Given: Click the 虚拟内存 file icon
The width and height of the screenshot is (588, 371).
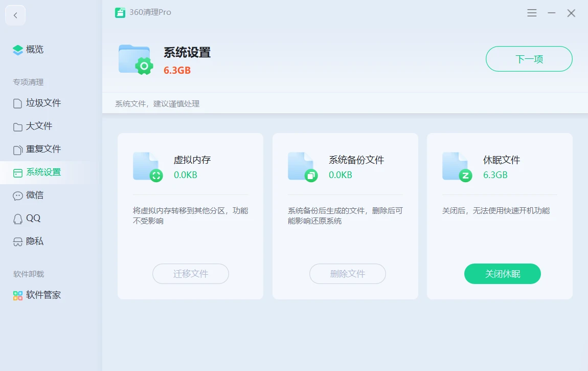Looking at the screenshot, I should tap(147, 167).
